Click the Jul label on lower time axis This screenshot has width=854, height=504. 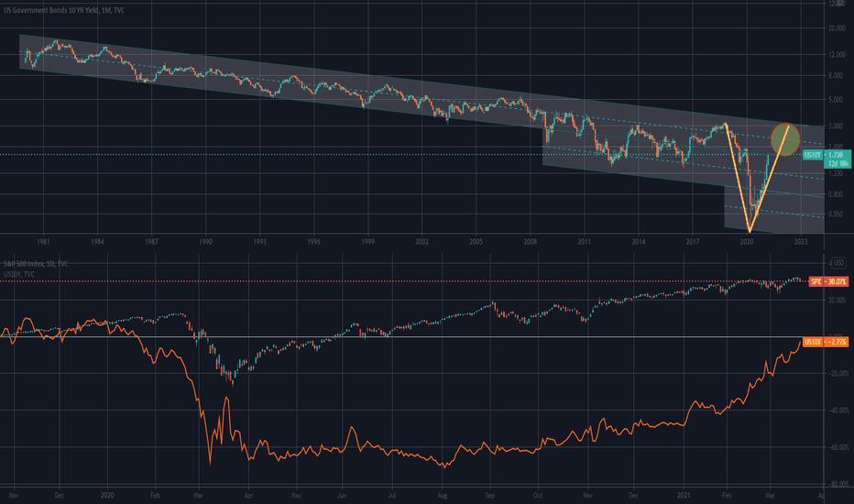click(x=391, y=496)
